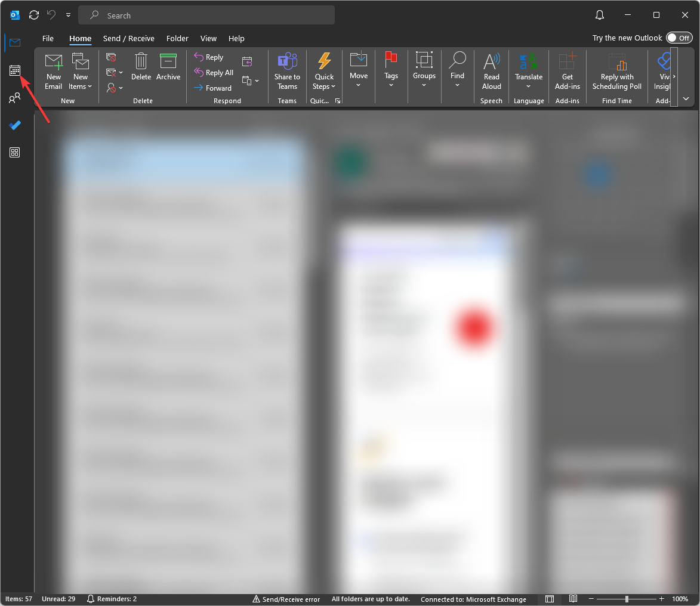Open the Help tab

coord(236,38)
